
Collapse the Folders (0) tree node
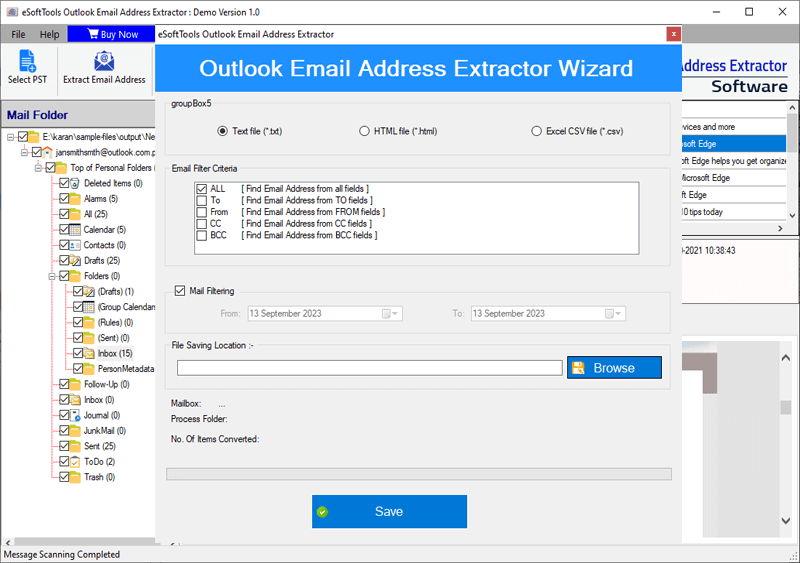[x=52, y=276]
